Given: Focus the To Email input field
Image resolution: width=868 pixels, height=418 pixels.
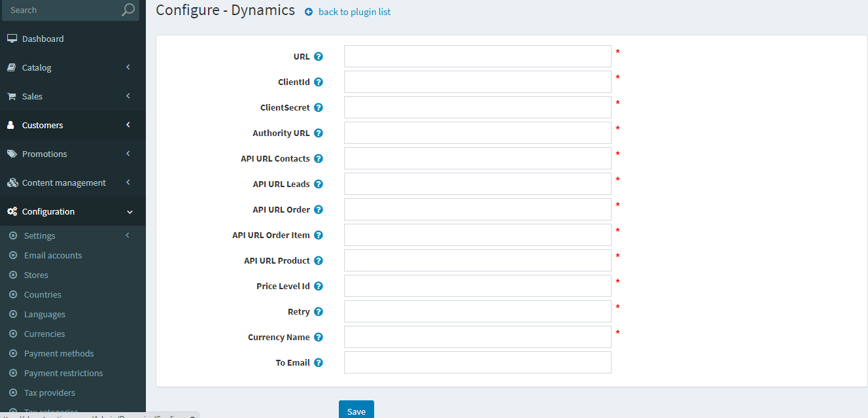Looking at the screenshot, I should click(477, 362).
